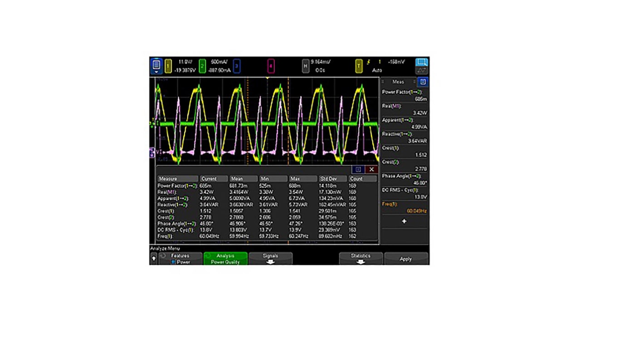The width and height of the screenshot is (644, 362).
Task: Open the Signals dropdown softkey
Action: [270, 258]
